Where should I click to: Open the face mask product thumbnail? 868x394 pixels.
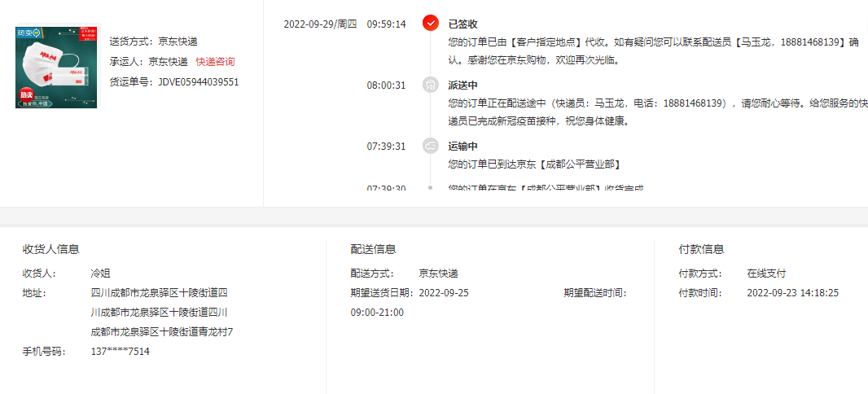58,67
